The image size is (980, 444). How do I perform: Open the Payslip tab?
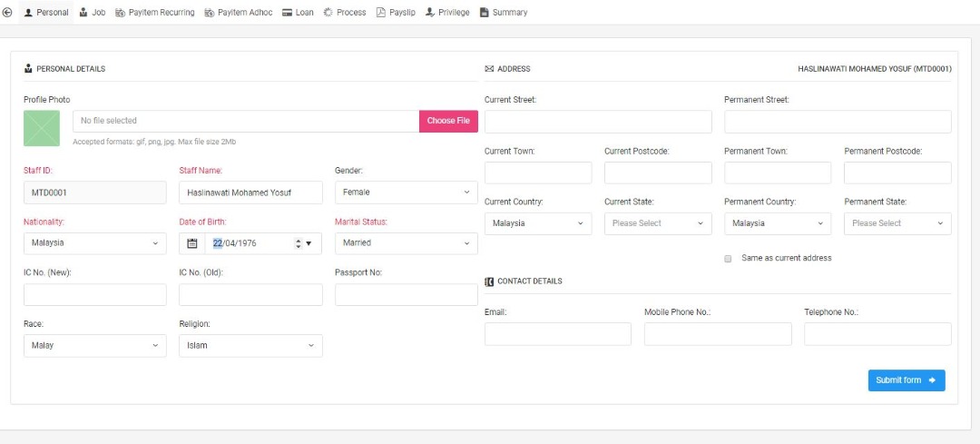[397, 13]
